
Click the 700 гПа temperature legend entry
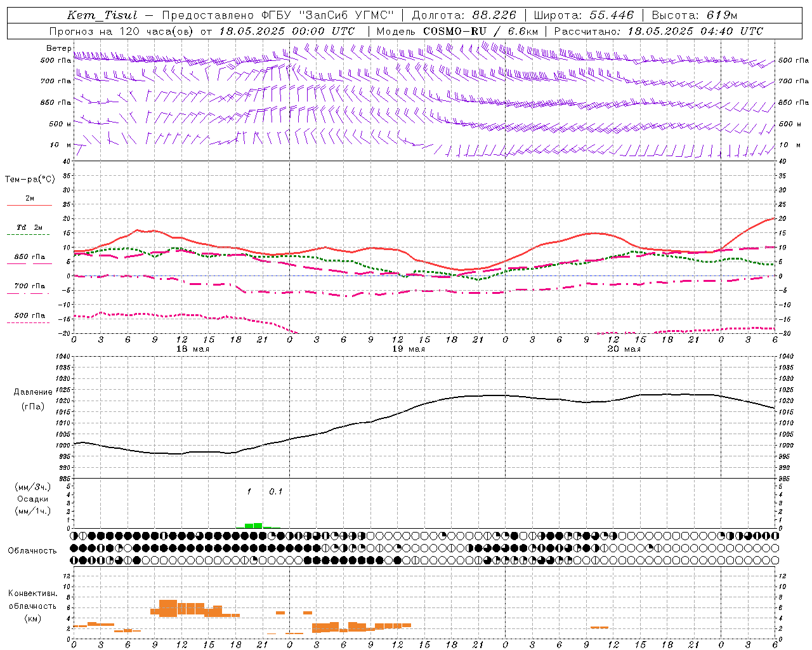tap(30, 286)
